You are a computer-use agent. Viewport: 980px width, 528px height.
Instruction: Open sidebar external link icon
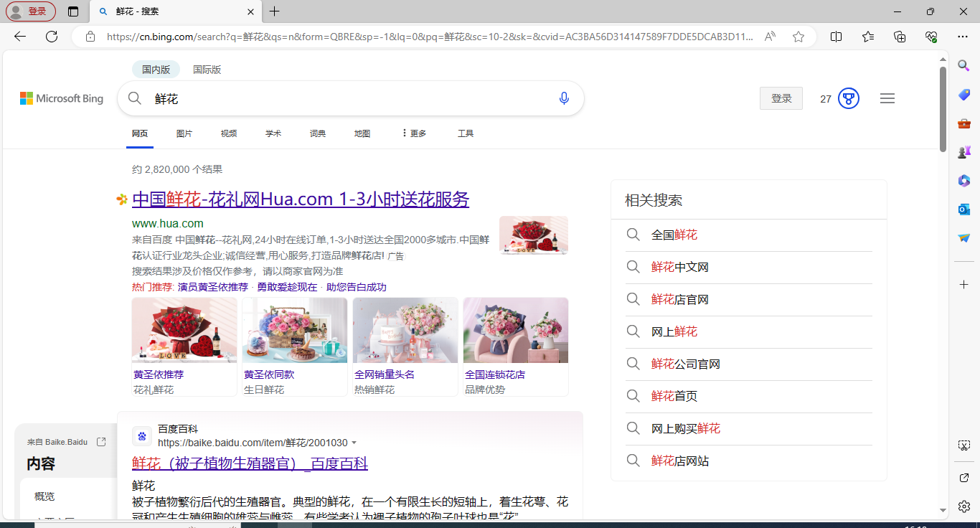tap(964, 478)
